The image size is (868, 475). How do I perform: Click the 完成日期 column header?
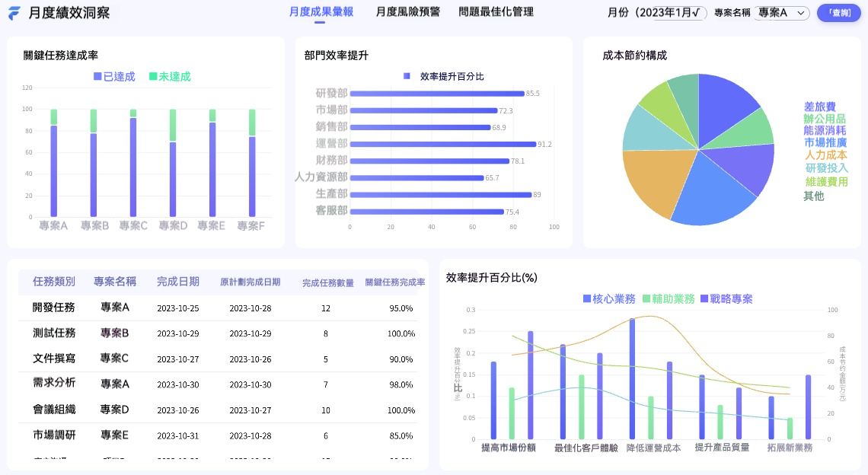[177, 282]
